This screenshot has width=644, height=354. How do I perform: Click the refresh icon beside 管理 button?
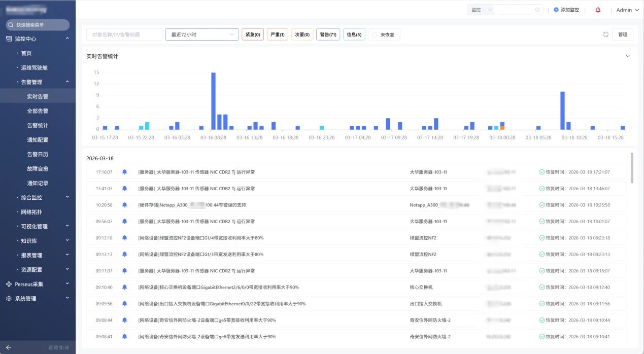pyautogui.click(x=605, y=34)
